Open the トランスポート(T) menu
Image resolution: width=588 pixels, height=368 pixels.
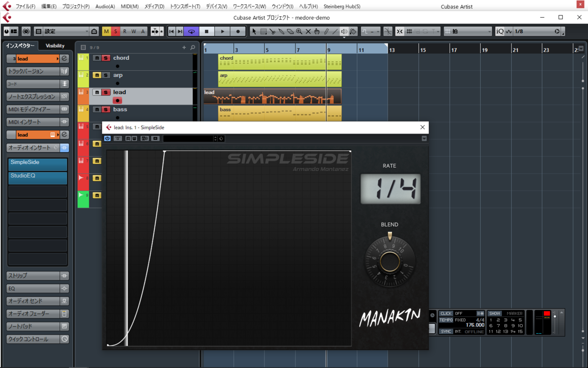[185, 6]
